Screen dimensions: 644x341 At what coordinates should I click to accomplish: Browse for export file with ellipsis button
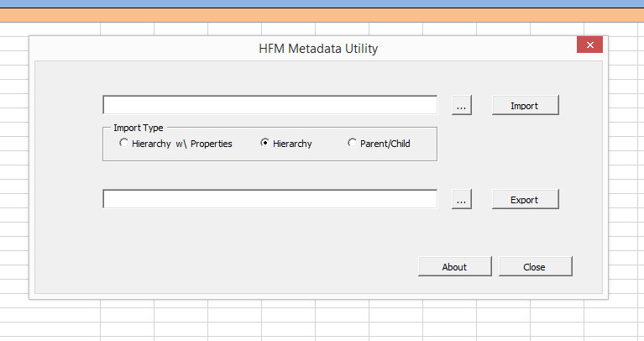click(462, 199)
